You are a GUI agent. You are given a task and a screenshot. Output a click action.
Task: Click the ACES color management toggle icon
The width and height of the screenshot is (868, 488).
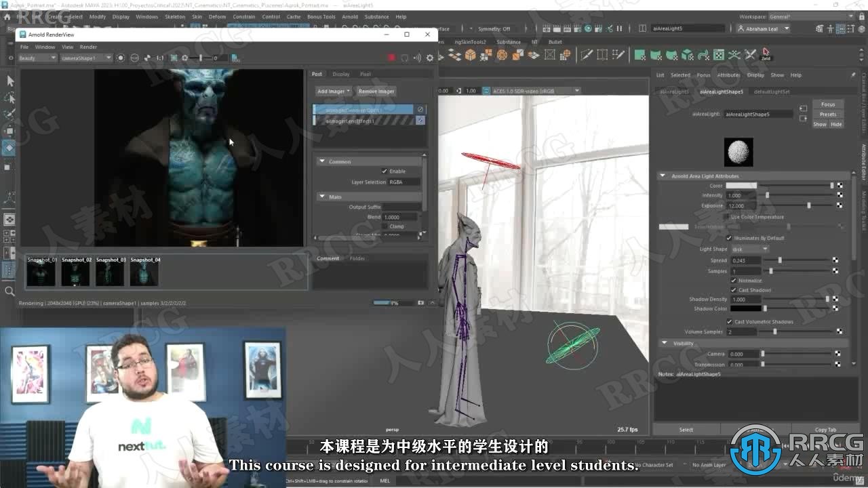pos(488,91)
